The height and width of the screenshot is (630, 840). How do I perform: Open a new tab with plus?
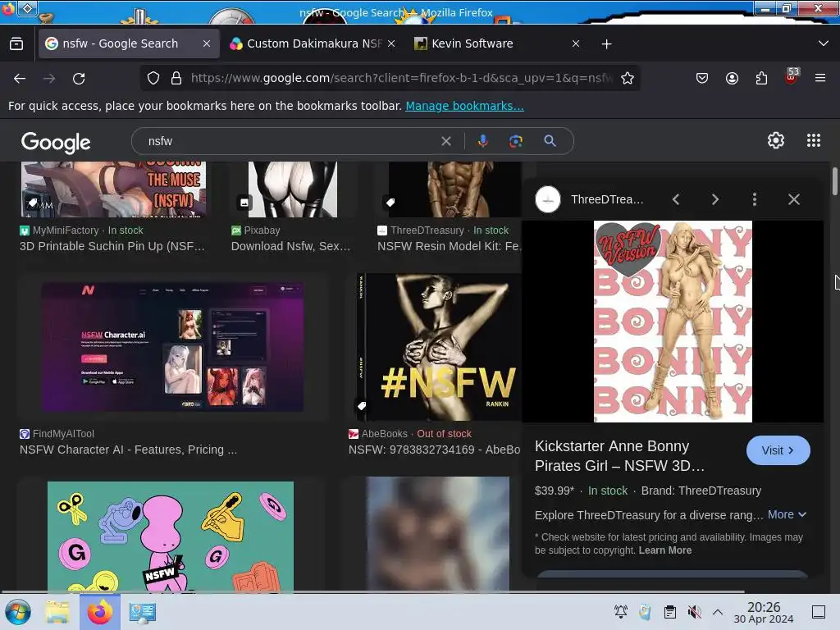click(606, 44)
